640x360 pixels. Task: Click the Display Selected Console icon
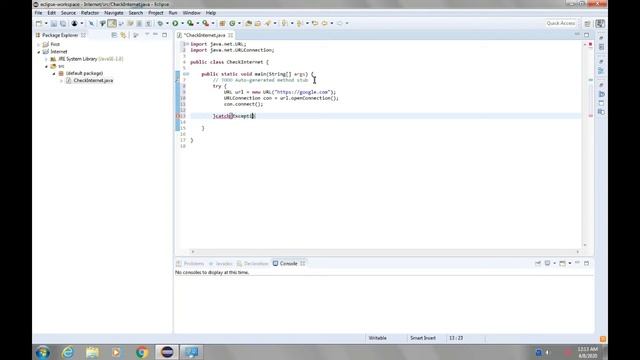click(x=548, y=263)
